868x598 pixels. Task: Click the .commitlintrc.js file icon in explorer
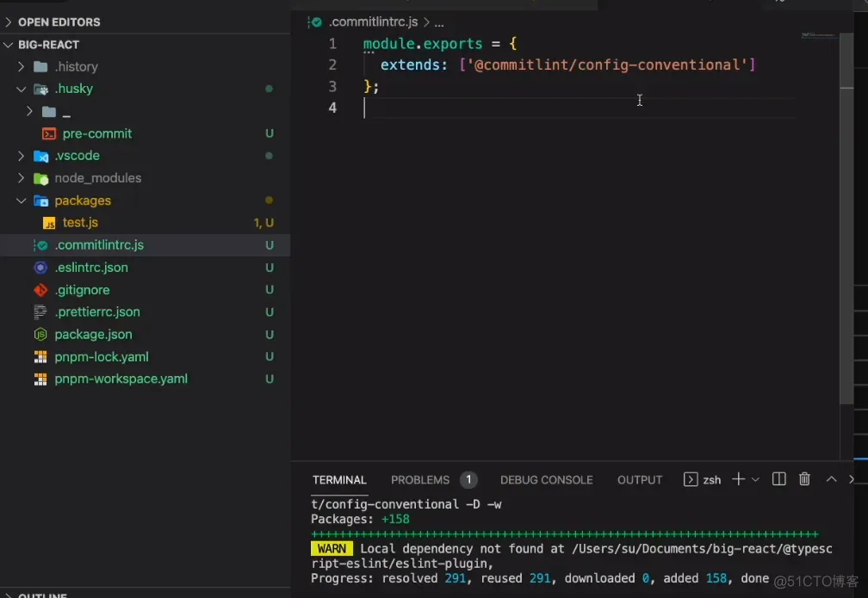41,245
